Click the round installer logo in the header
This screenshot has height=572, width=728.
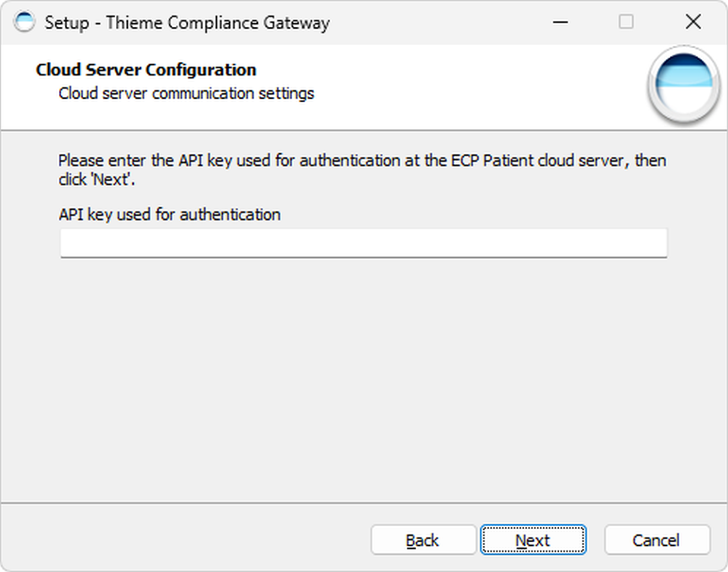coord(683,84)
